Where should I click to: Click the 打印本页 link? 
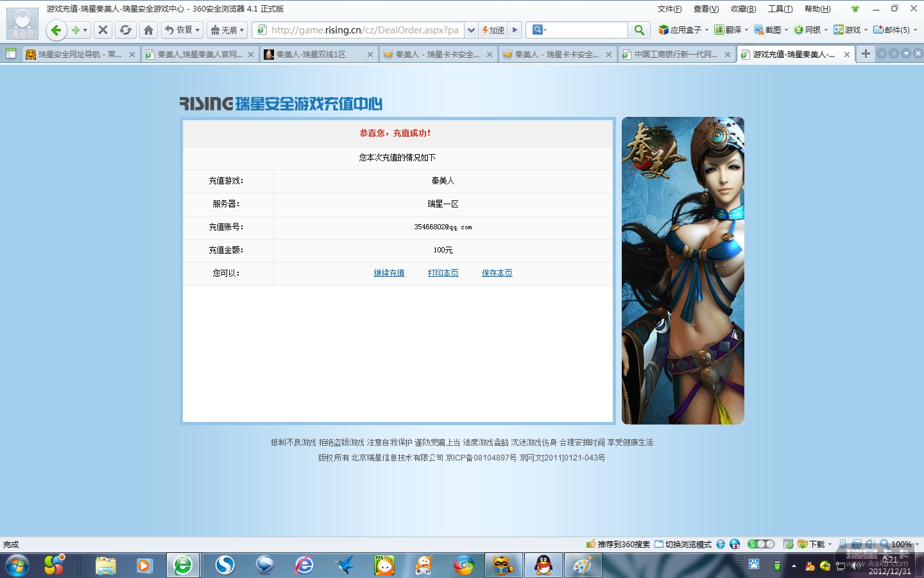(443, 273)
